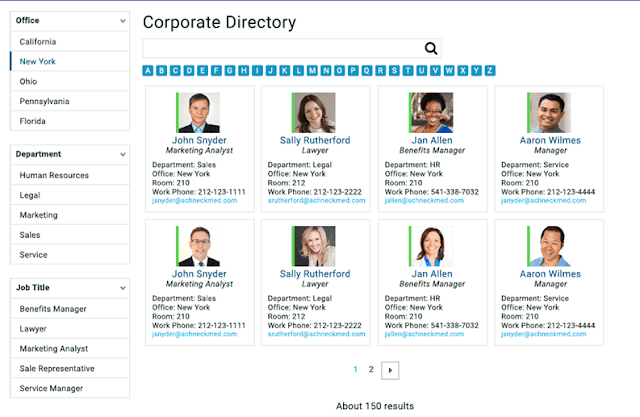Select the California office filter

(70, 42)
